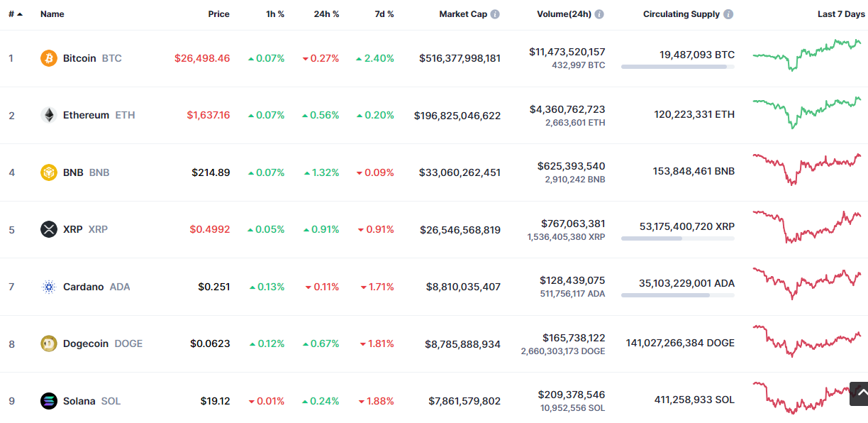
Task: Click Cardano volume $128,439,075
Action: point(572,280)
